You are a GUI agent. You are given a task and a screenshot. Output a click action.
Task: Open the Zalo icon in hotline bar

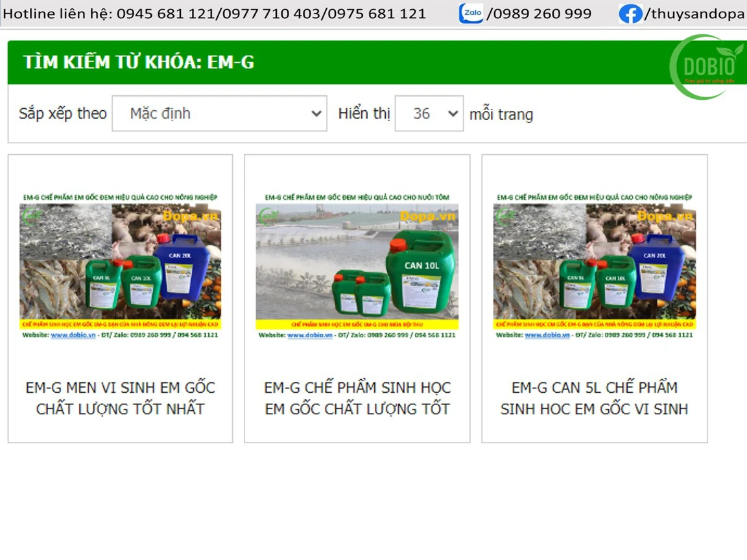[471, 14]
